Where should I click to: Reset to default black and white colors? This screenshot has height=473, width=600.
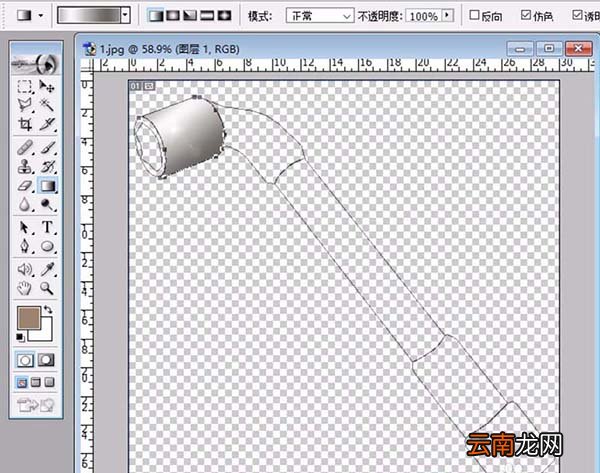point(21,337)
